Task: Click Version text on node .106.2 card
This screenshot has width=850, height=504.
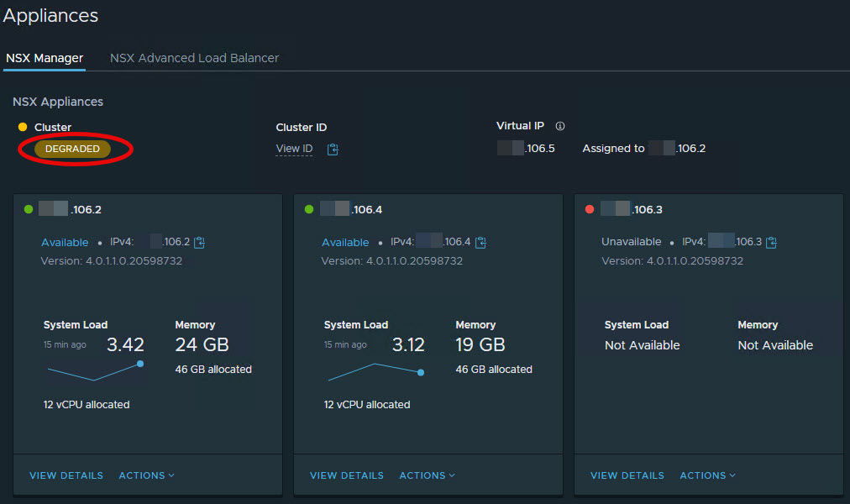Action: point(111,260)
